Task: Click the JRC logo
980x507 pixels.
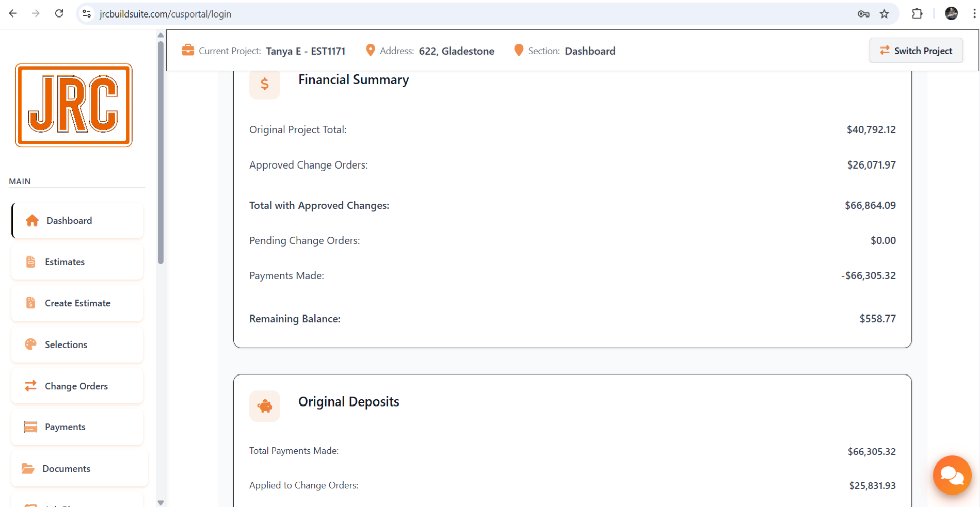Action: pyautogui.click(x=74, y=105)
